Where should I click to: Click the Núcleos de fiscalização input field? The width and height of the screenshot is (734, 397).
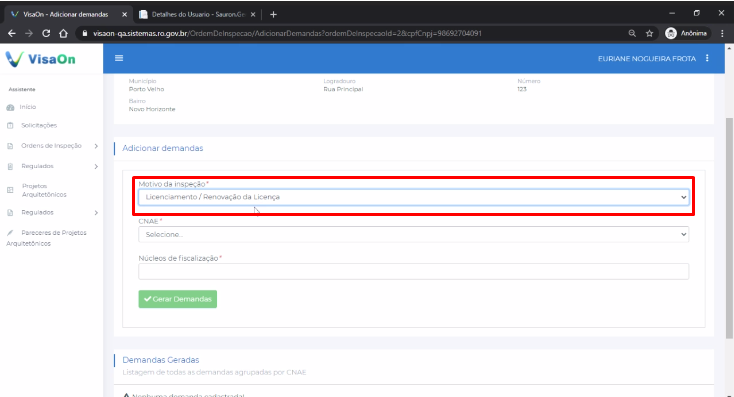point(413,272)
